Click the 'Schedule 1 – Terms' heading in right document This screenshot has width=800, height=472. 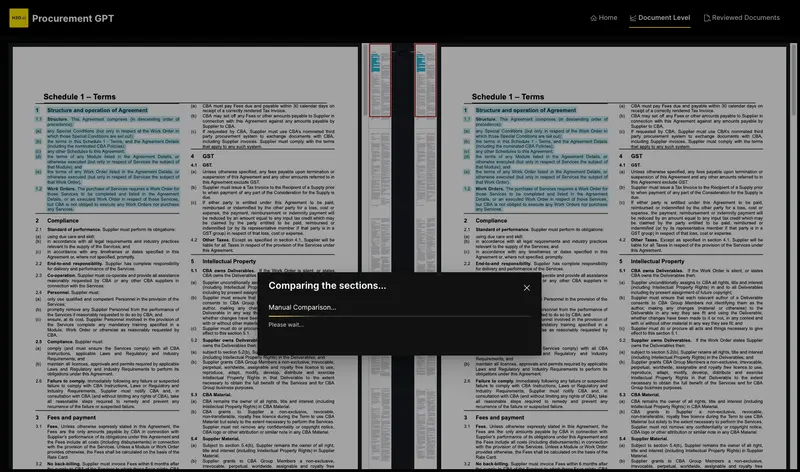508,96
